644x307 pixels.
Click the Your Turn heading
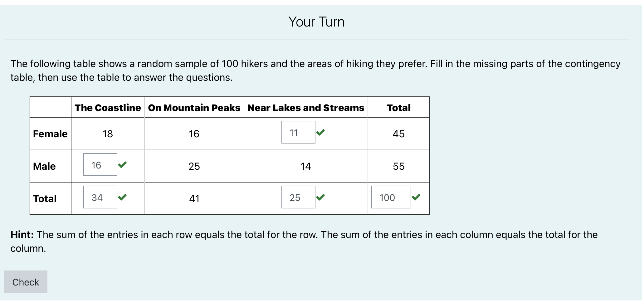tap(316, 22)
